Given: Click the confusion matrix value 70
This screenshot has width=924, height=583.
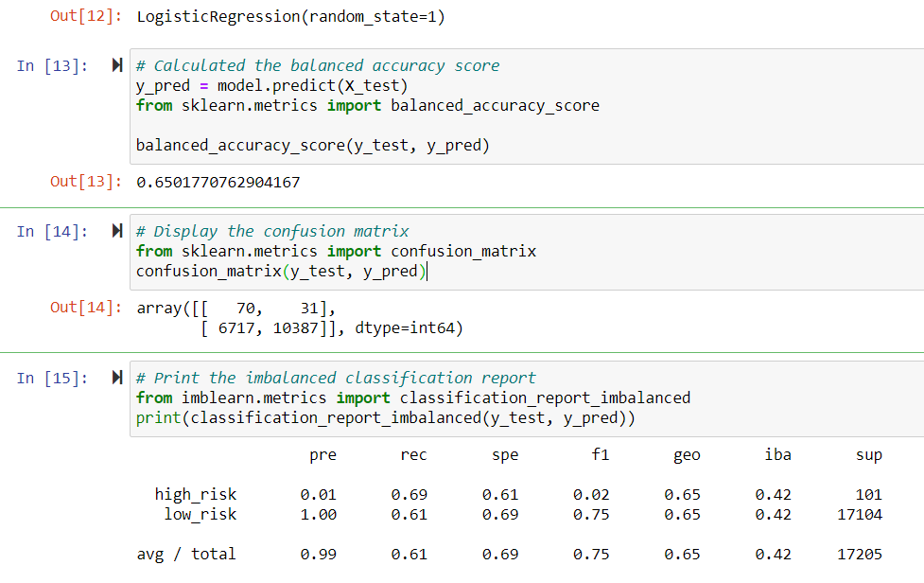Looking at the screenshot, I should coord(246,309).
